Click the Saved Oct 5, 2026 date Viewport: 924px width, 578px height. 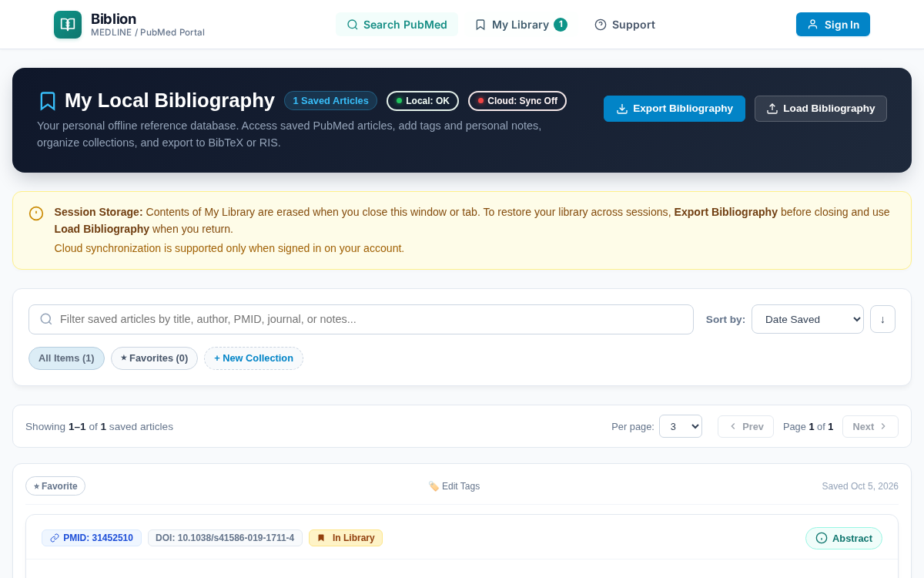coord(860,486)
